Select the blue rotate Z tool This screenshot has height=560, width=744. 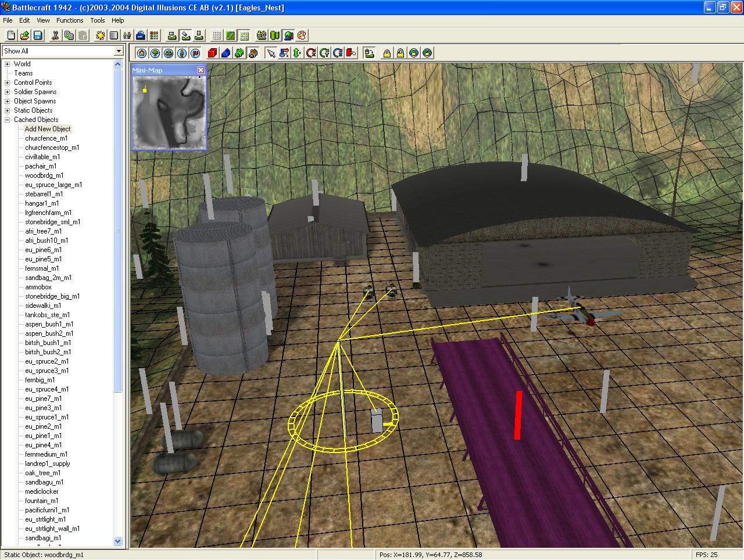[338, 53]
